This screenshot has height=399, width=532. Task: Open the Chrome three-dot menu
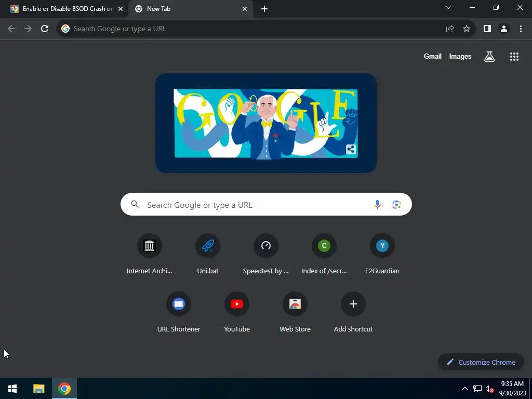(x=521, y=29)
